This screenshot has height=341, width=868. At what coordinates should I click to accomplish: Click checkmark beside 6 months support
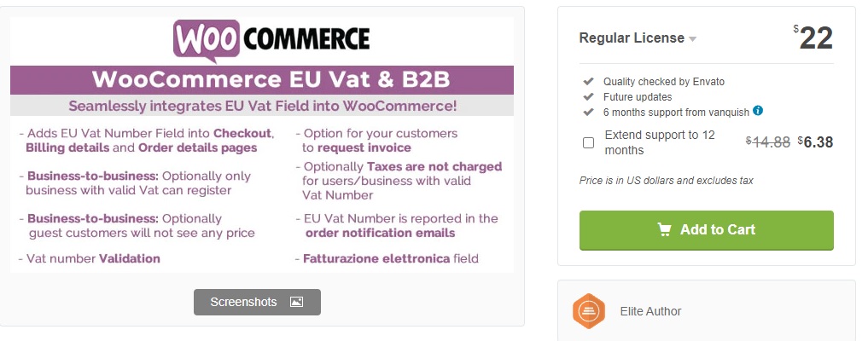click(x=588, y=113)
